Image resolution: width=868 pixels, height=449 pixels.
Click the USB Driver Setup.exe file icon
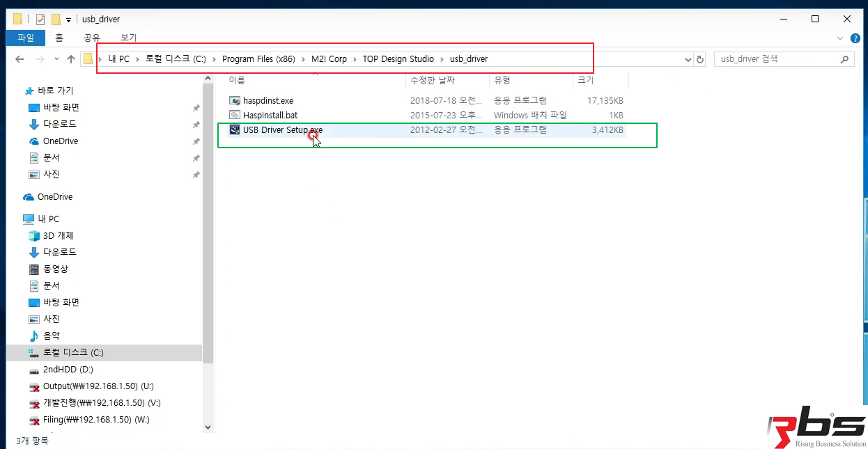pyautogui.click(x=235, y=129)
